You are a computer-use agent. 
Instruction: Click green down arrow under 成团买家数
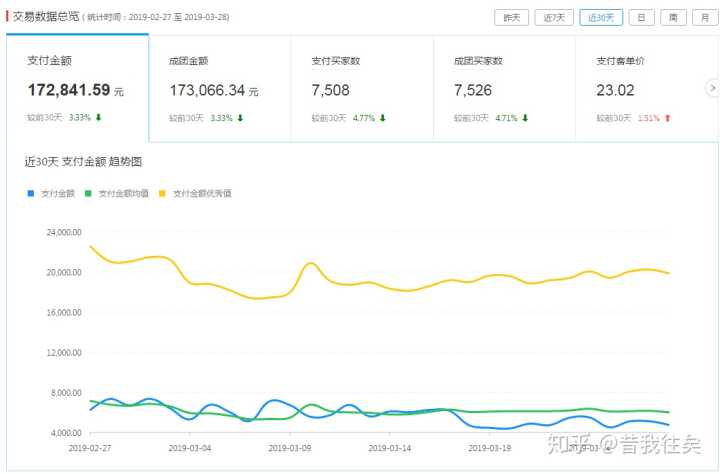point(525,118)
